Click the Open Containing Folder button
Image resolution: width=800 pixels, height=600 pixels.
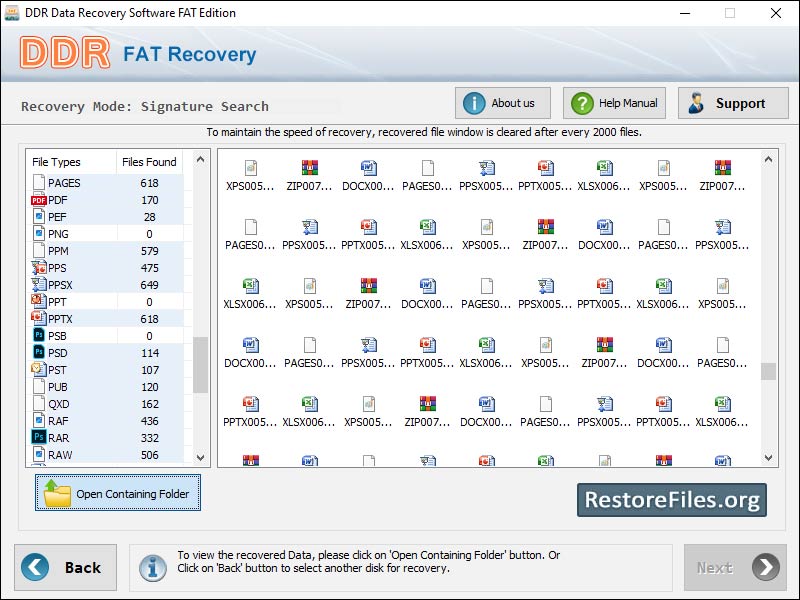pyautogui.click(x=117, y=492)
